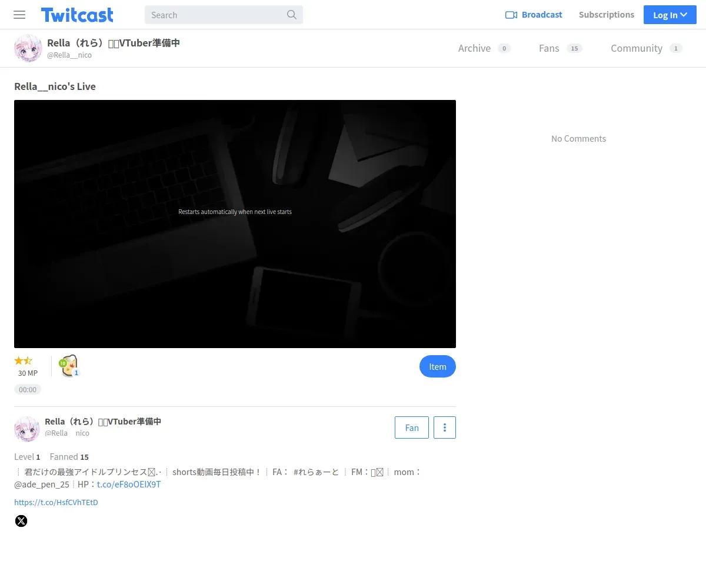Screen dimensions: 706x588
Task: Click the Fanned 15 count
Action: click(x=69, y=457)
